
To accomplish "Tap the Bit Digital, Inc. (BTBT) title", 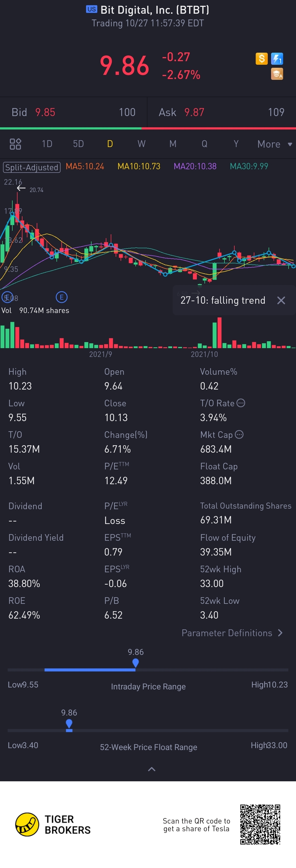I will (155, 10).
